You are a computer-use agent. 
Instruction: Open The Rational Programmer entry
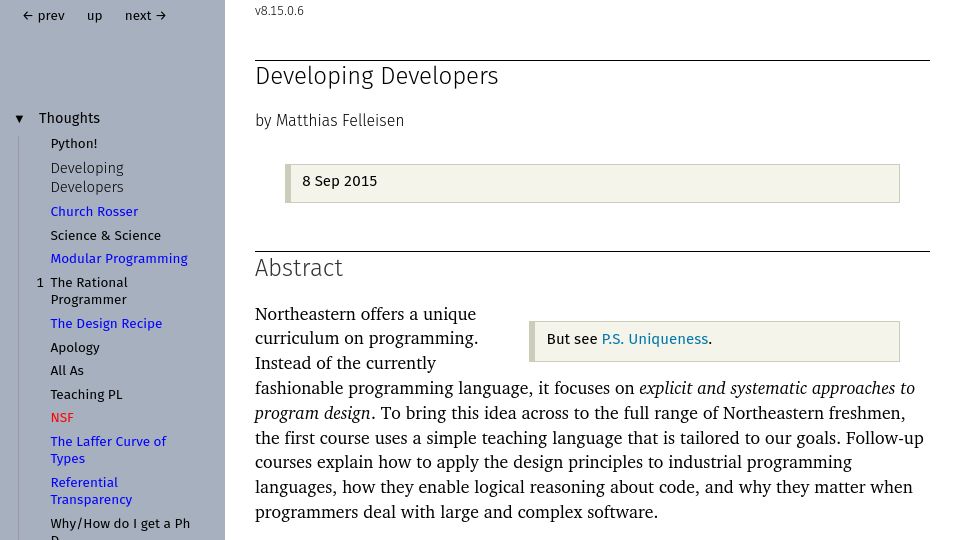tap(89, 291)
